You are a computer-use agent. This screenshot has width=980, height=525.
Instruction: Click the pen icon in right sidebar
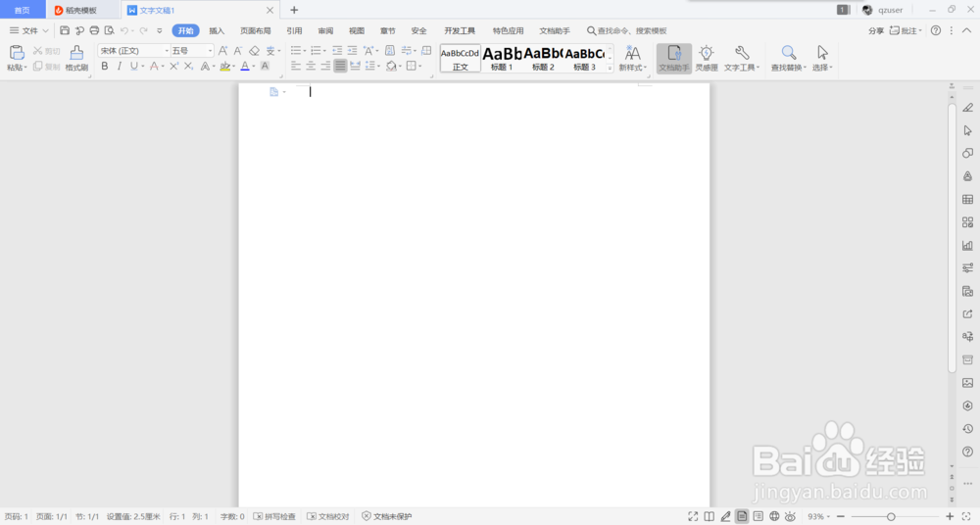tap(967, 108)
